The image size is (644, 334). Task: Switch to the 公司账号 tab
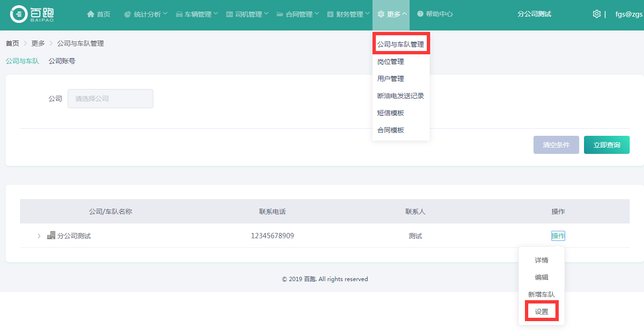[62, 61]
